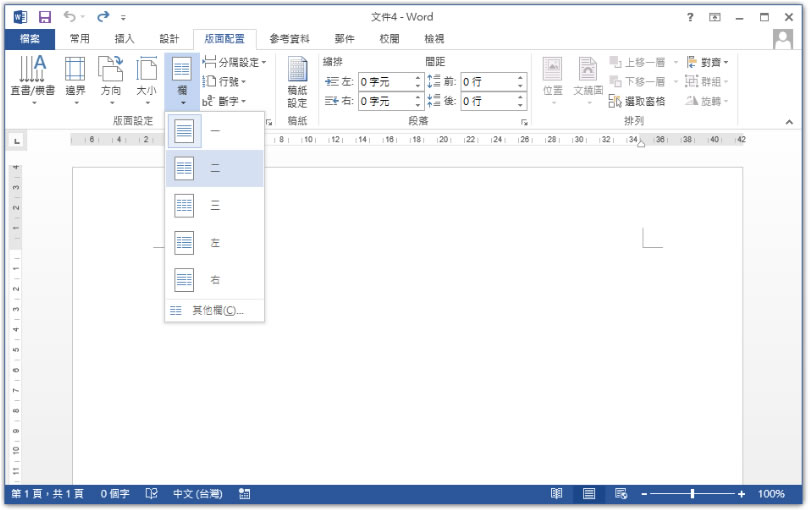Increase the left indent with the up stepper
This screenshot has height=510, width=810.
pos(418,78)
